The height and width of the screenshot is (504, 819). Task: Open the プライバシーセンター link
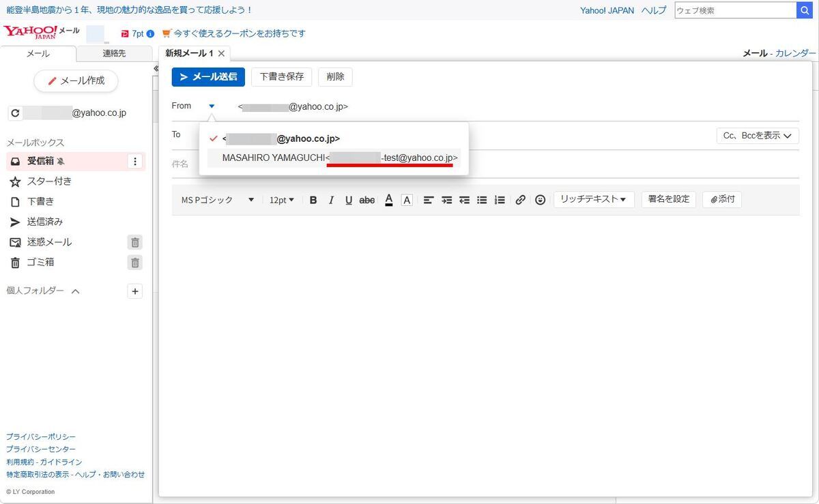[41, 449]
